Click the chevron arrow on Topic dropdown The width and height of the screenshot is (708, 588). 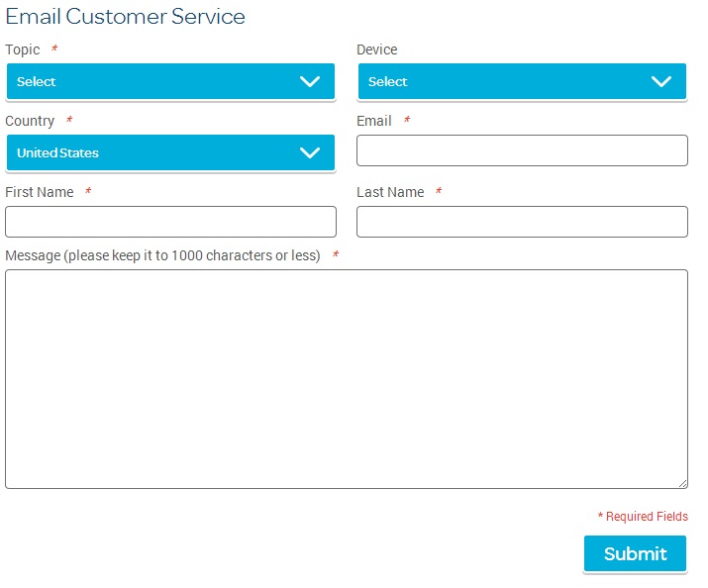tap(310, 82)
